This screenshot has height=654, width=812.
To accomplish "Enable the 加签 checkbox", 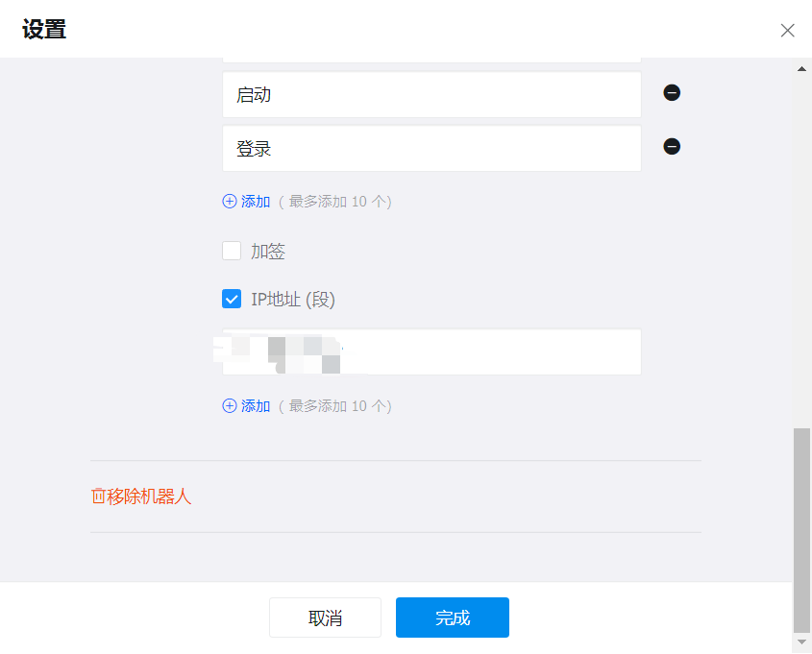I will (232, 252).
